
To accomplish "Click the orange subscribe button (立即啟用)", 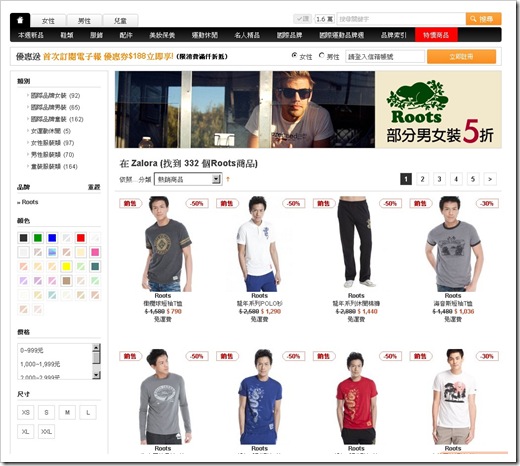I will tap(461, 56).
